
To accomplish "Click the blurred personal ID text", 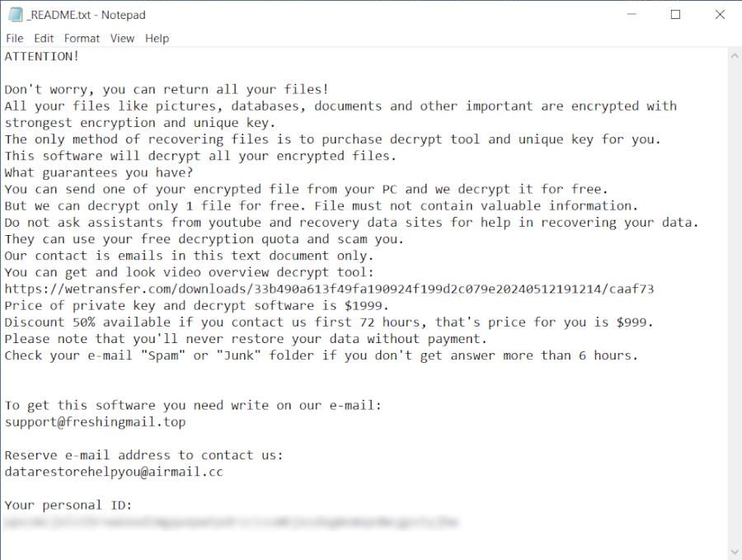I will (x=231, y=522).
